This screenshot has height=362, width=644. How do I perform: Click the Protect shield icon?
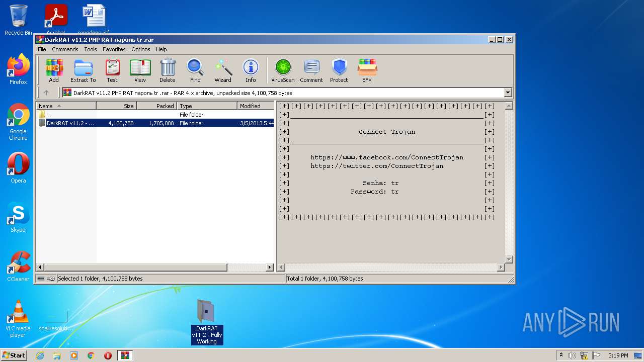[339, 71]
